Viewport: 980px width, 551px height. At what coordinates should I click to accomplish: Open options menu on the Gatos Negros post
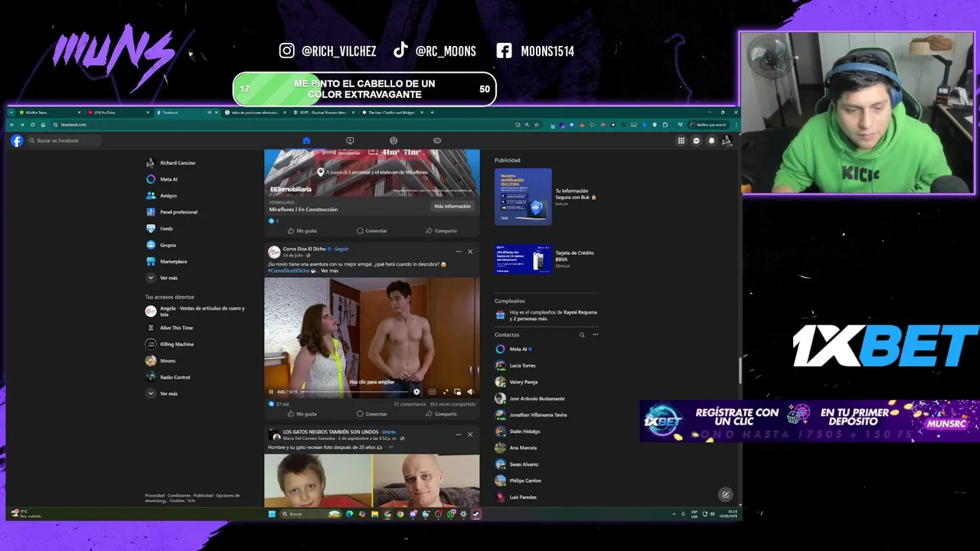tap(459, 435)
